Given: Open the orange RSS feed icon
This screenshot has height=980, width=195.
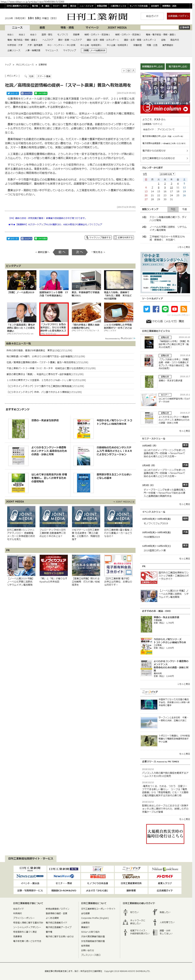Looking at the screenshot, I should coord(184,309).
